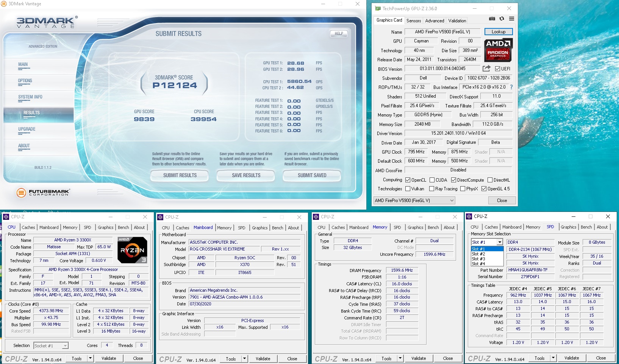Image resolution: width=619 pixels, height=364 pixels.
Task: Toggle the CUDA checkbox
Action: pos(432,180)
